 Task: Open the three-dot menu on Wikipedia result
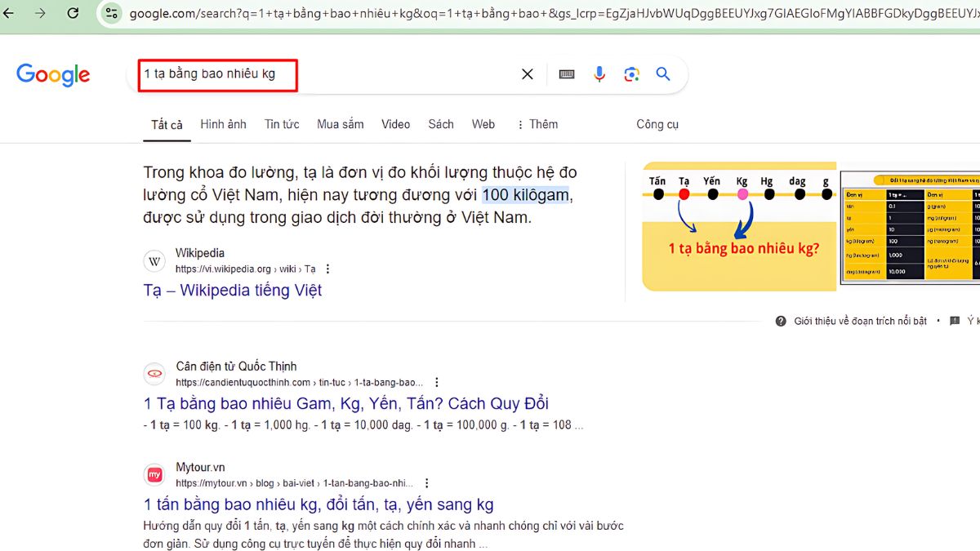click(329, 269)
